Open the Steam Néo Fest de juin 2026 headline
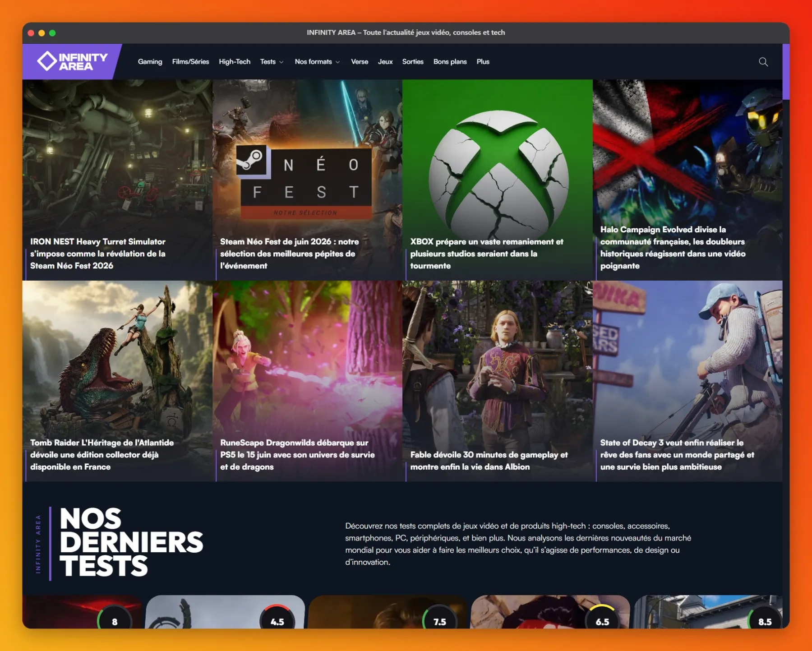The height and width of the screenshot is (651, 812). pyautogui.click(x=290, y=254)
